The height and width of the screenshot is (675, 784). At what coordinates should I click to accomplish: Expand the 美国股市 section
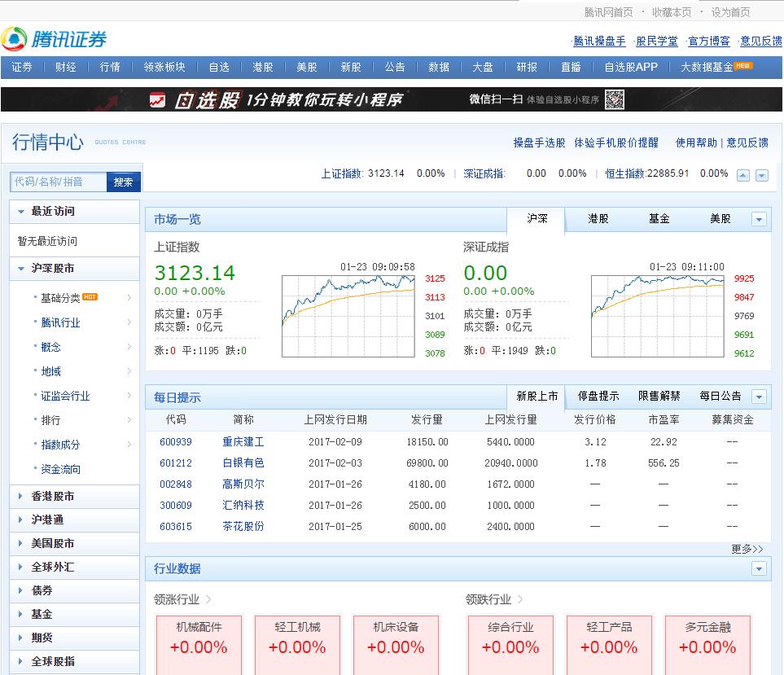pyautogui.click(x=74, y=543)
